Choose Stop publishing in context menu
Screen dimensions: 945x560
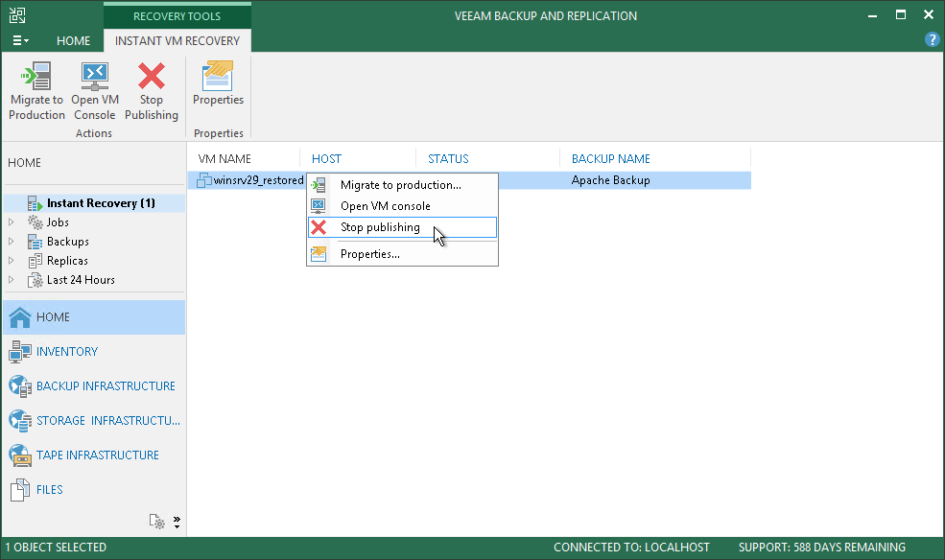(402, 227)
